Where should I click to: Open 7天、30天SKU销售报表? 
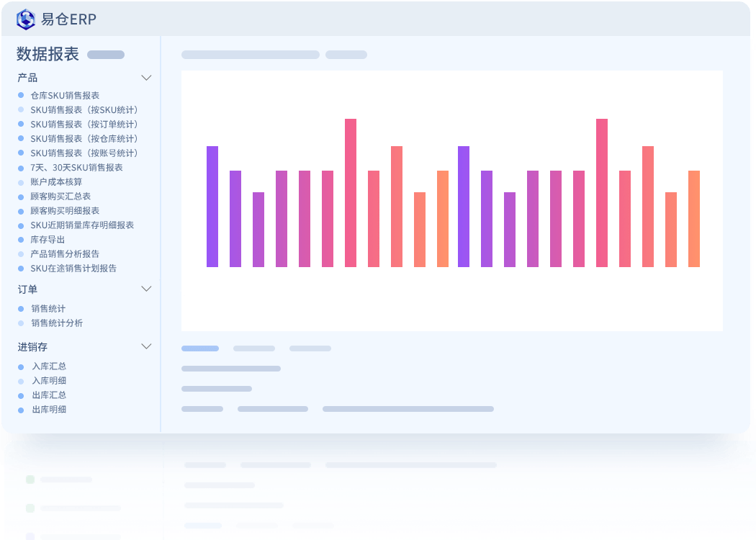(76, 167)
